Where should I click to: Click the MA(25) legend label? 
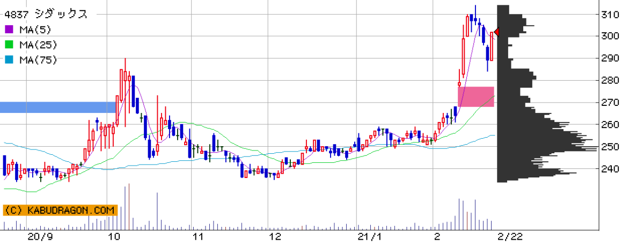pyautogui.click(x=38, y=45)
